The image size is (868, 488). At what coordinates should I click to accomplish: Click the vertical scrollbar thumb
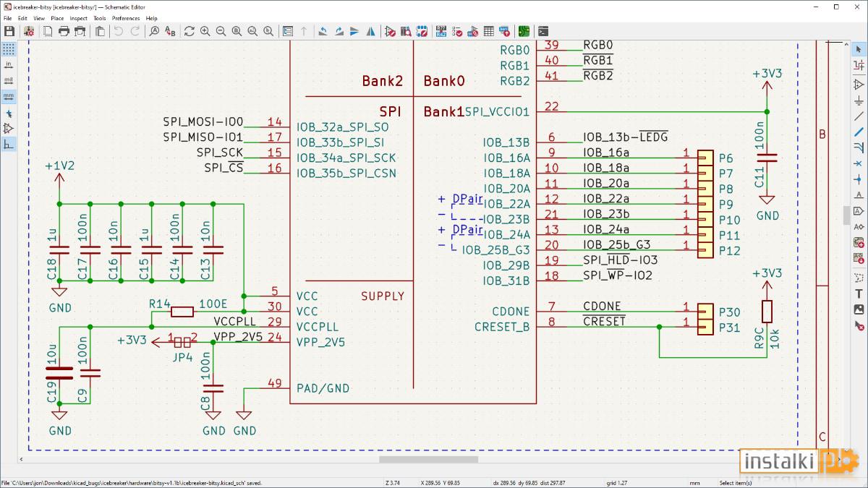click(846, 215)
